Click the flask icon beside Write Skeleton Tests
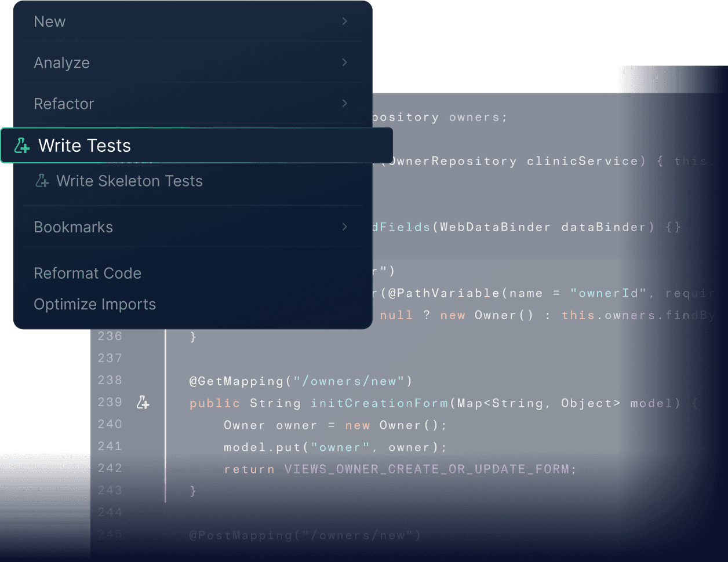Viewport: 728px width, 562px height. [x=42, y=181]
